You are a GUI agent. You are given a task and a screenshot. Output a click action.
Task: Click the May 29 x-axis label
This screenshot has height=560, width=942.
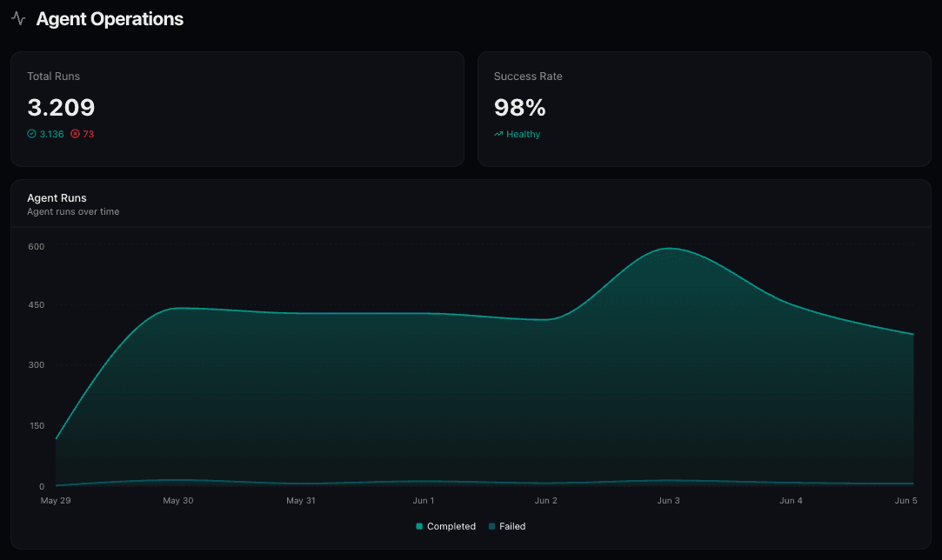coord(56,501)
